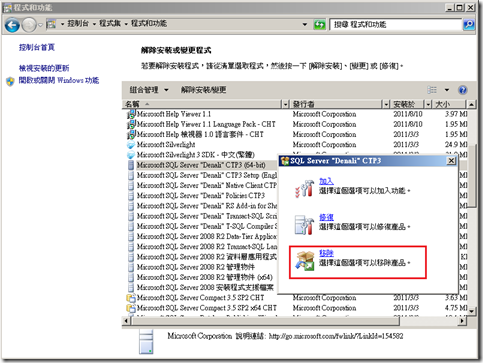Image resolution: width=483 pixels, height=363 pixels.
Task: Open the 安裝於 column filter dropdown
Action: tap(428, 104)
